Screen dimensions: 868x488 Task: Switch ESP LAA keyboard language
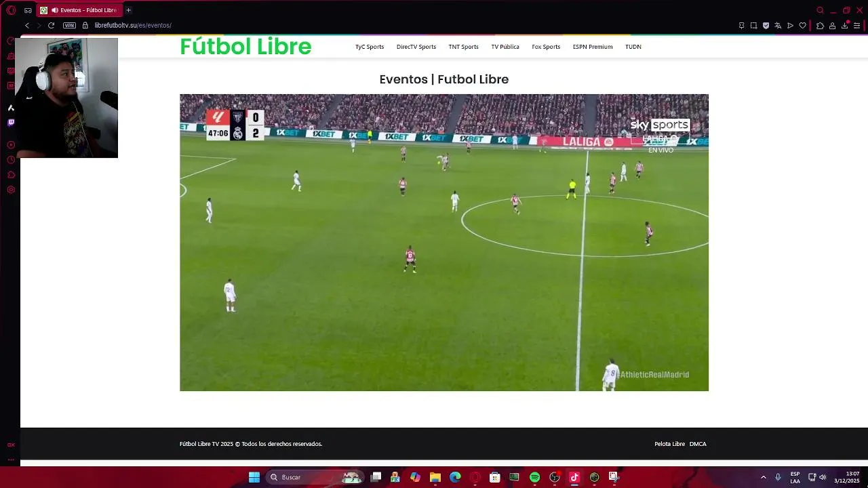tap(795, 477)
